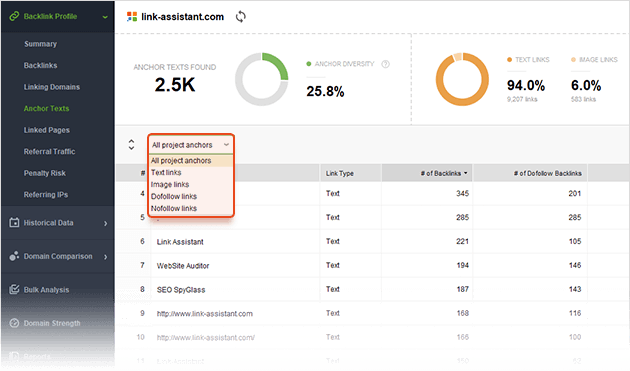Expand the Domain Comparison section arrow

[106, 256]
